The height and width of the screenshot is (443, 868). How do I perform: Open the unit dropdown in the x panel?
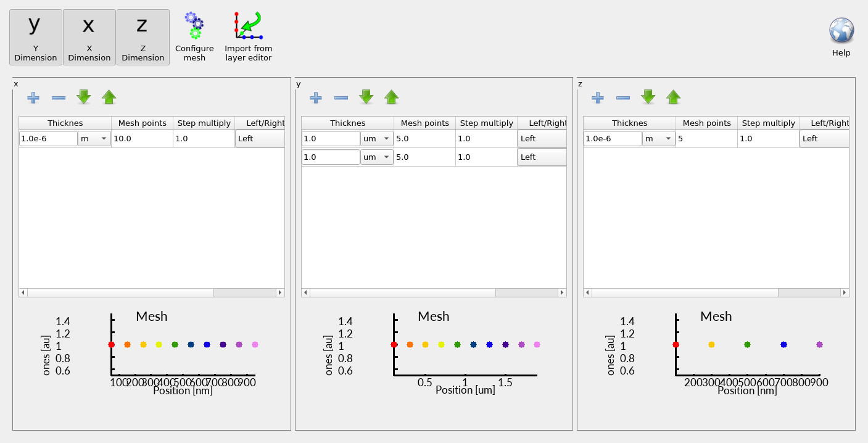(x=95, y=138)
